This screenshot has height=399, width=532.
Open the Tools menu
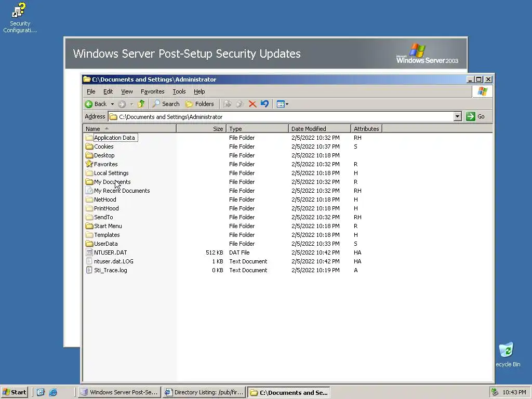point(179,91)
